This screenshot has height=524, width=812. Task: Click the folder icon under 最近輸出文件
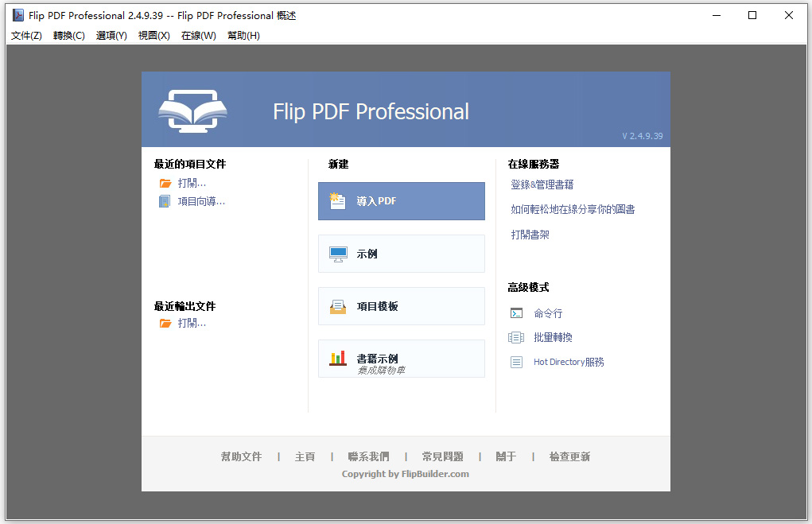click(x=165, y=323)
